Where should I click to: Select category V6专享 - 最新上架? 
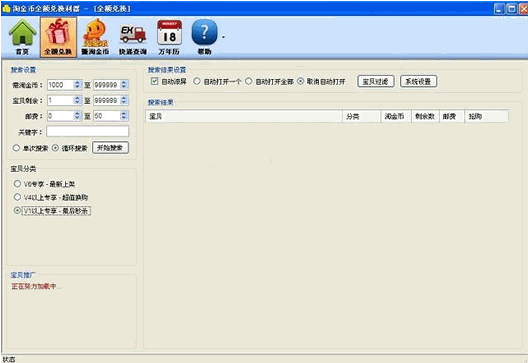click(17, 184)
